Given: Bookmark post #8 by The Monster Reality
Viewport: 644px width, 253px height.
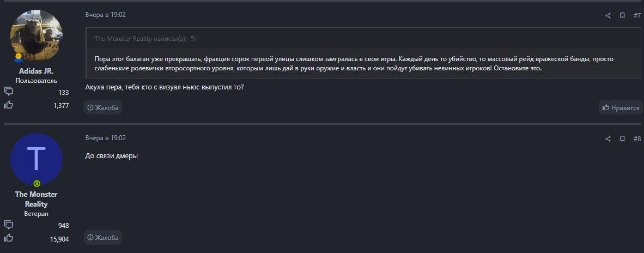Looking at the screenshot, I should click(x=622, y=139).
